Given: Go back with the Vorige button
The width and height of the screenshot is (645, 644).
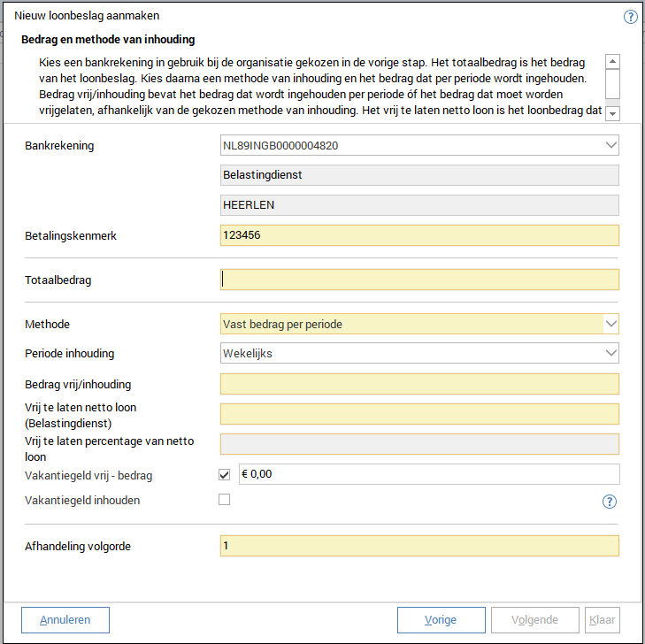Looking at the screenshot, I should 441,620.
